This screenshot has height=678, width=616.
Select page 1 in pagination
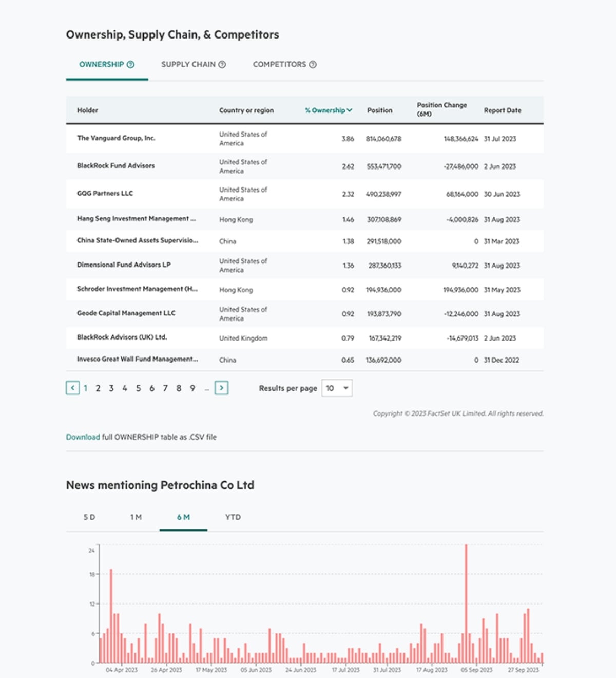tap(85, 388)
